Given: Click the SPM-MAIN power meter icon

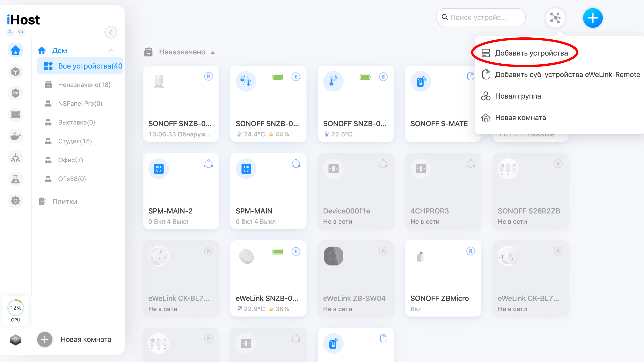Looking at the screenshot, I should click(x=246, y=169).
